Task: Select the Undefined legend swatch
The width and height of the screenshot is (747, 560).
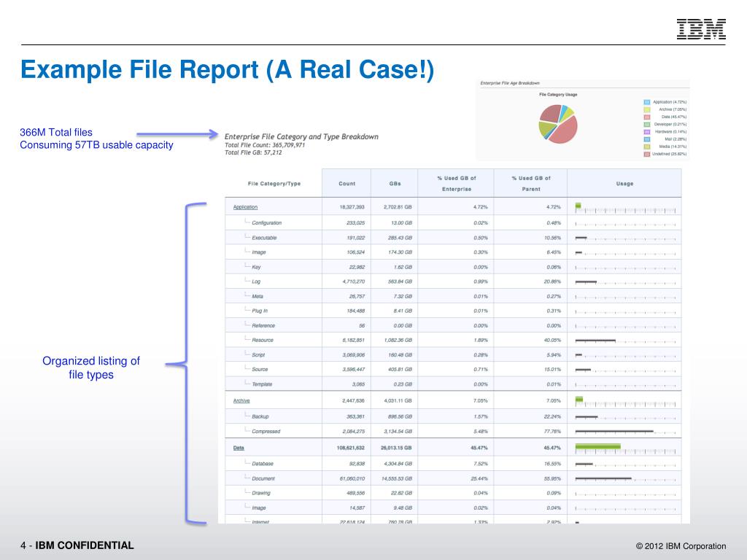Action: coord(647,154)
